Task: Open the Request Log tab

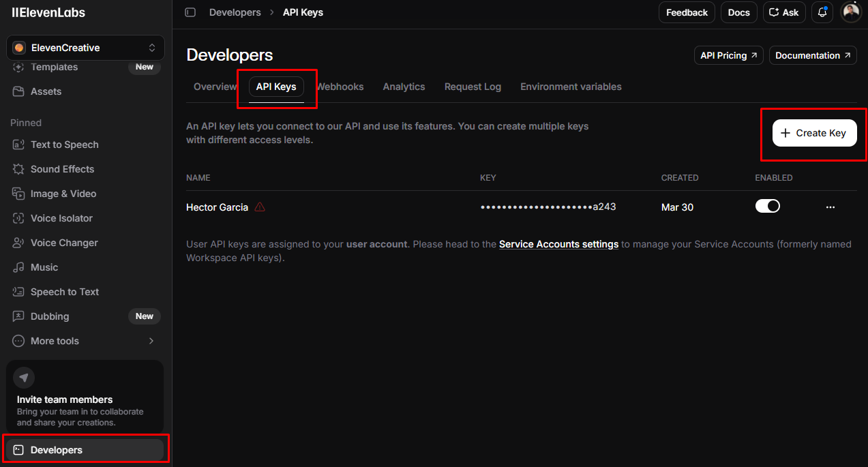Action: [473, 87]
